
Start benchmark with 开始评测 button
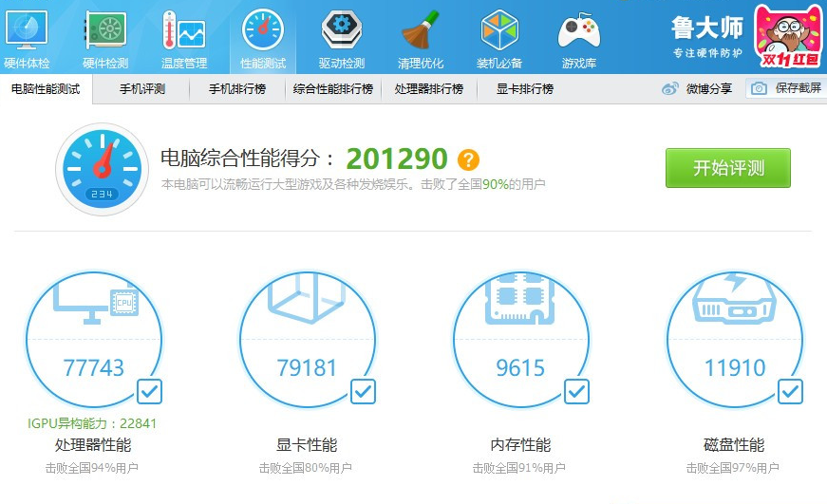[x=728, y=168]
